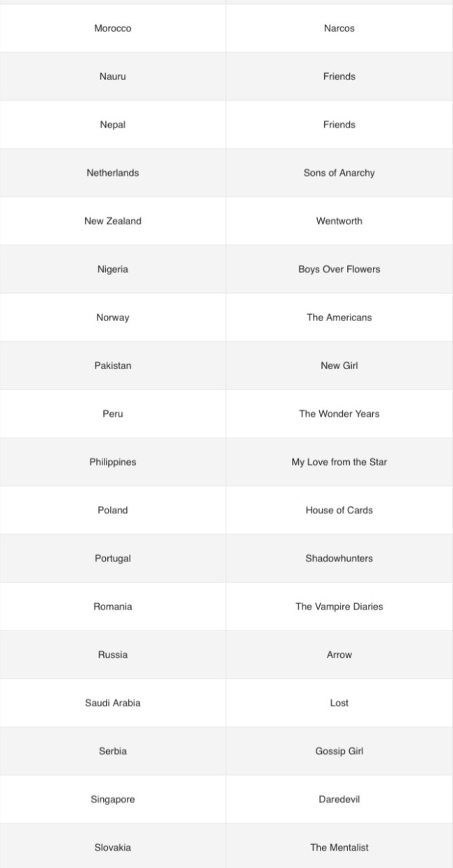Click The Wonder Years cell
453x868 pixels.
pos(339,414)
